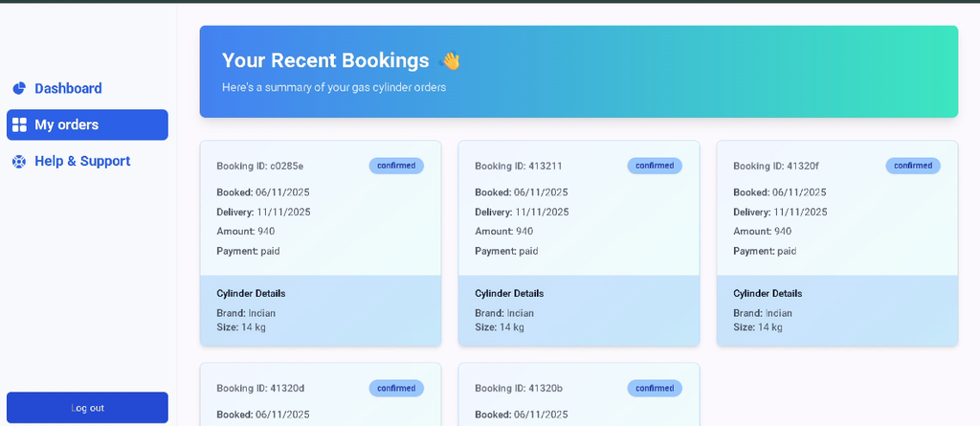Select text Booking ID: c0285e
Viewport: 980px width, 426px height.
[260, 167]
